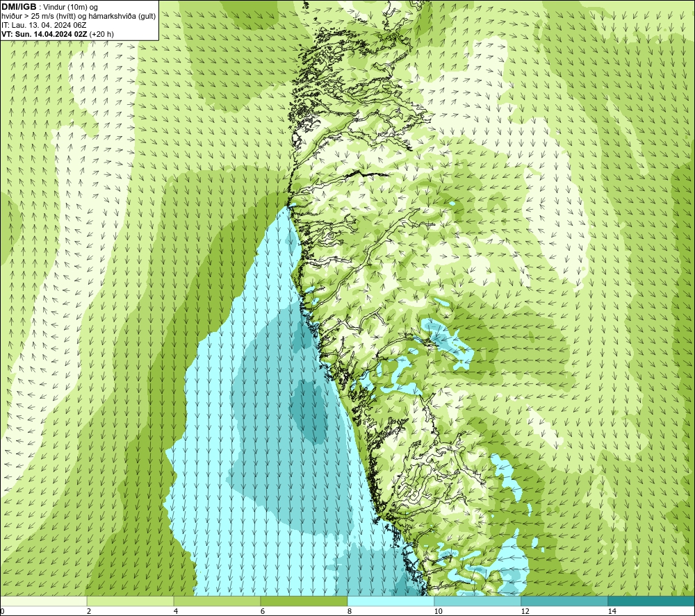695x616 pixels.
Task: Click the scale label "14"
Action: [x=612, y=611]
